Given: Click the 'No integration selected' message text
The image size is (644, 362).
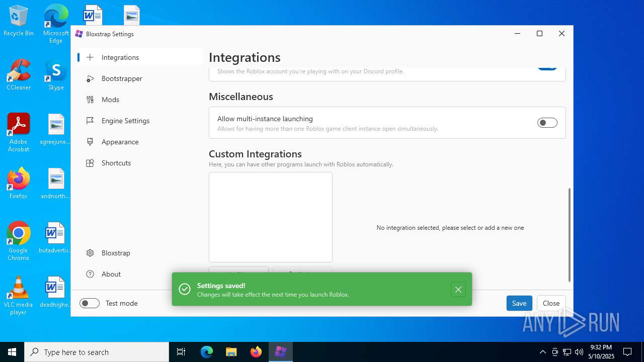Looking at the screenshot, I should tap(450, 228).
